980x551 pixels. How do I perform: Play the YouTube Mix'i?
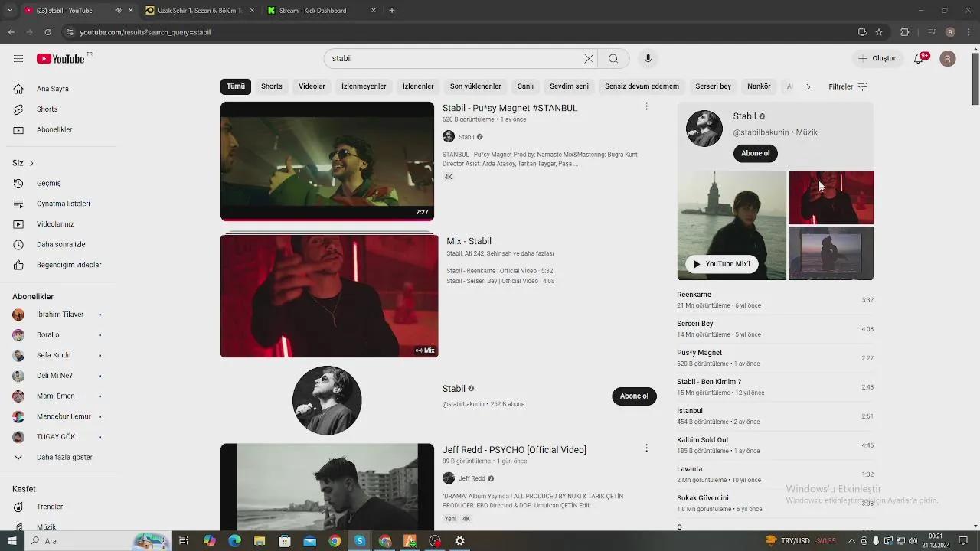[720, 264]
